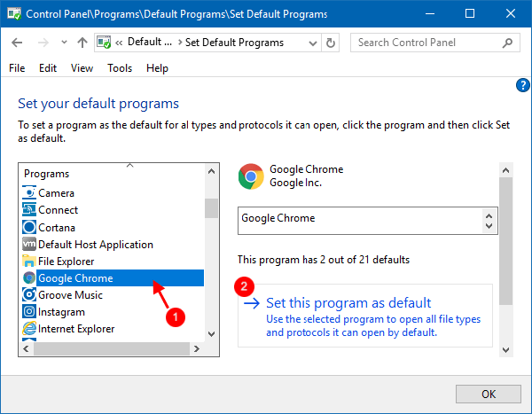Click programs list horizontal scrollbar thumb
Screen dimensions: 532x414
[112, 349]
